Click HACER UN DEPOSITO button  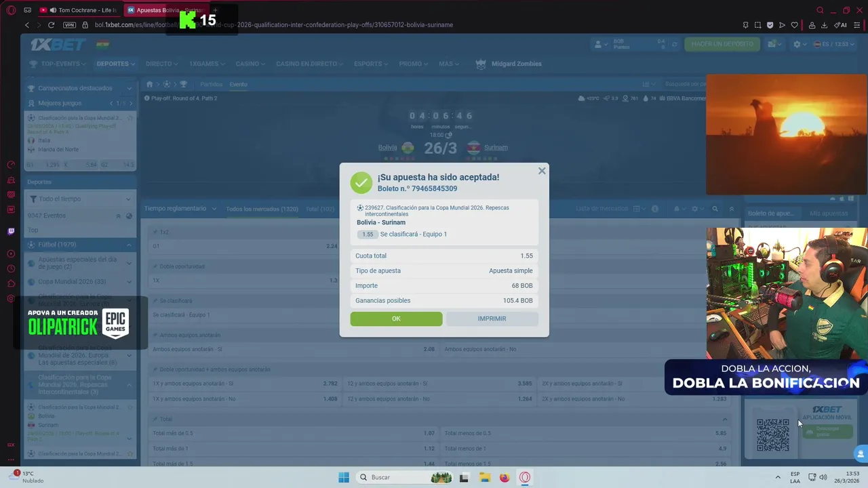(722, 44)
